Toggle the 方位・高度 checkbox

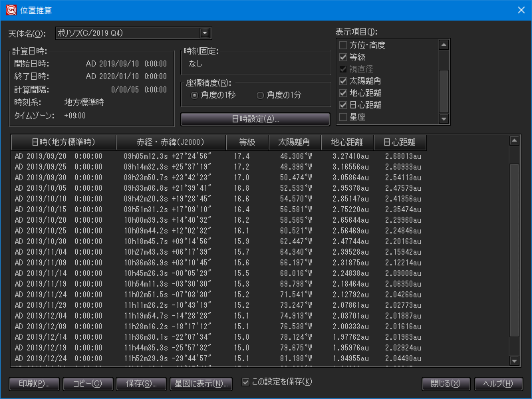point(343,45)
